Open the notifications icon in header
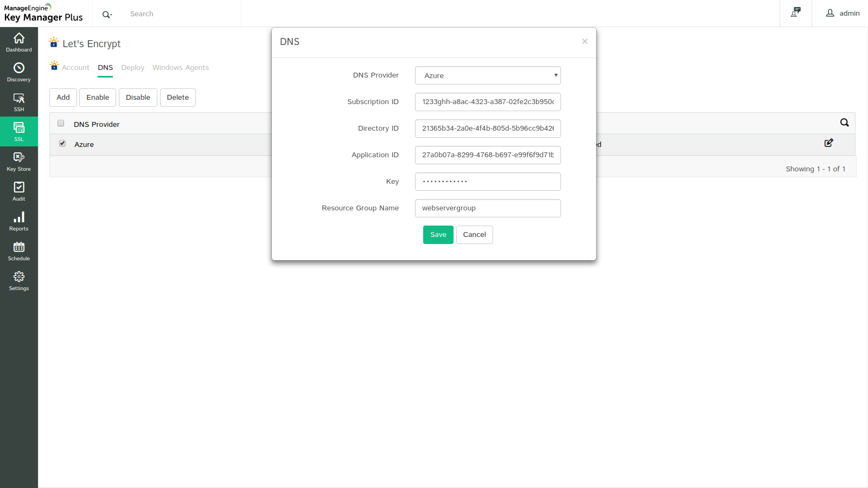The width and height of the screenshot is (868, 488). coord(796,12)
